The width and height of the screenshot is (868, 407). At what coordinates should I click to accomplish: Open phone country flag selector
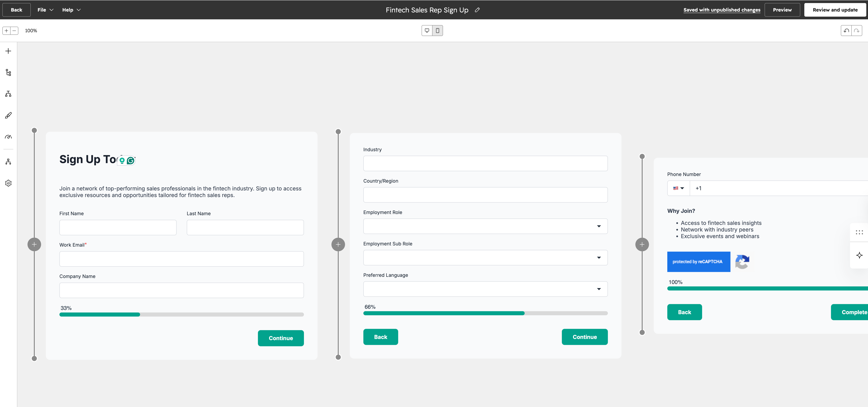(678, 188)
